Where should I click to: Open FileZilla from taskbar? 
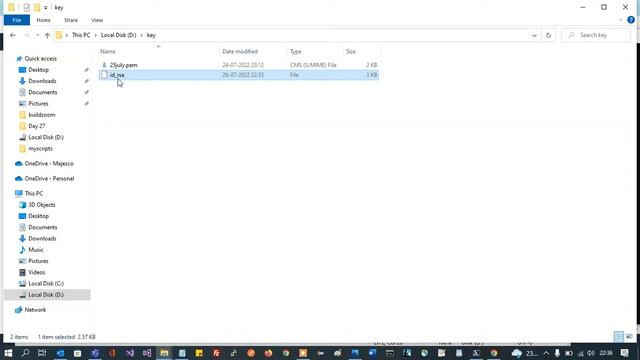[216, 353]
